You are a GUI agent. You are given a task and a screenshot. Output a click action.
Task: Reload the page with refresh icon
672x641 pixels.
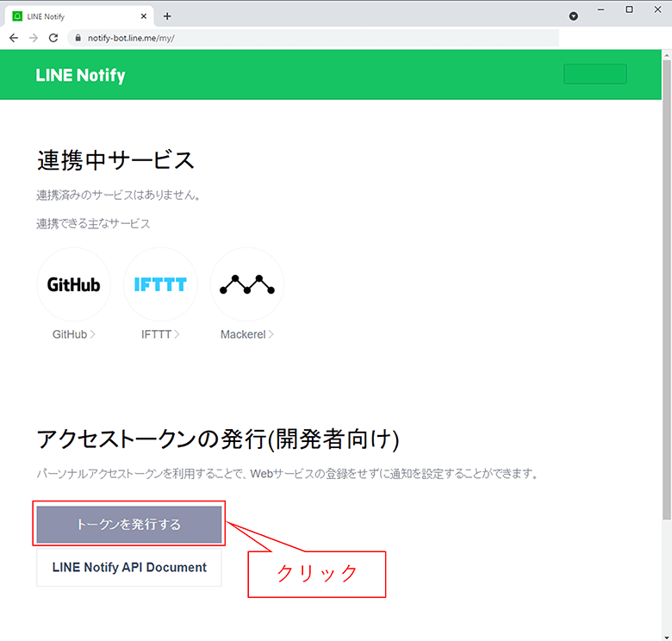click(x=53, y=38)
